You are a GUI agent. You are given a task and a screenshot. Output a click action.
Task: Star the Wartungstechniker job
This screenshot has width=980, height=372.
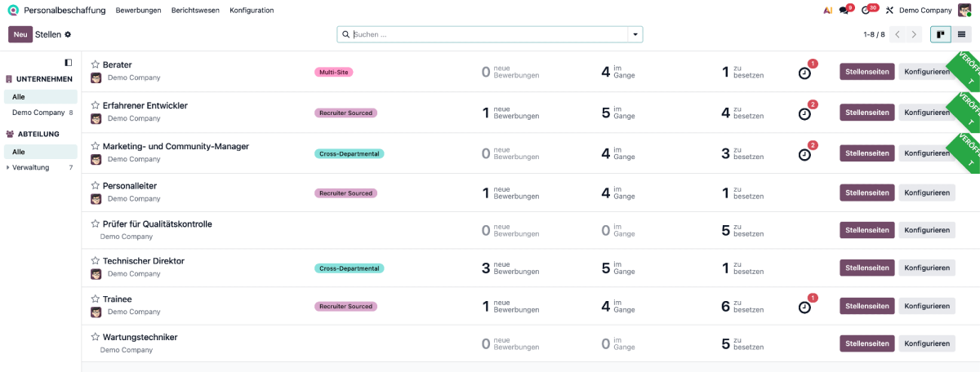click(95, 337)
